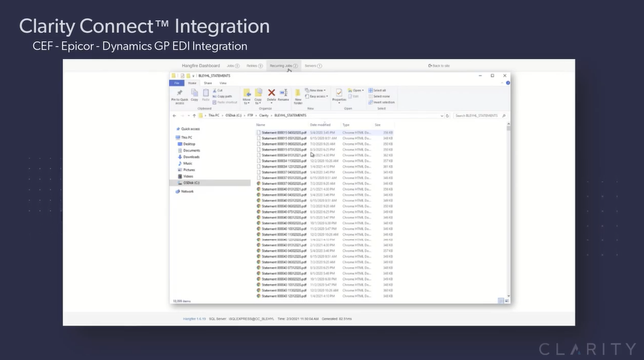Click the Rename icon in Organize group
The image size is (644, 360).
pos(283,93)
